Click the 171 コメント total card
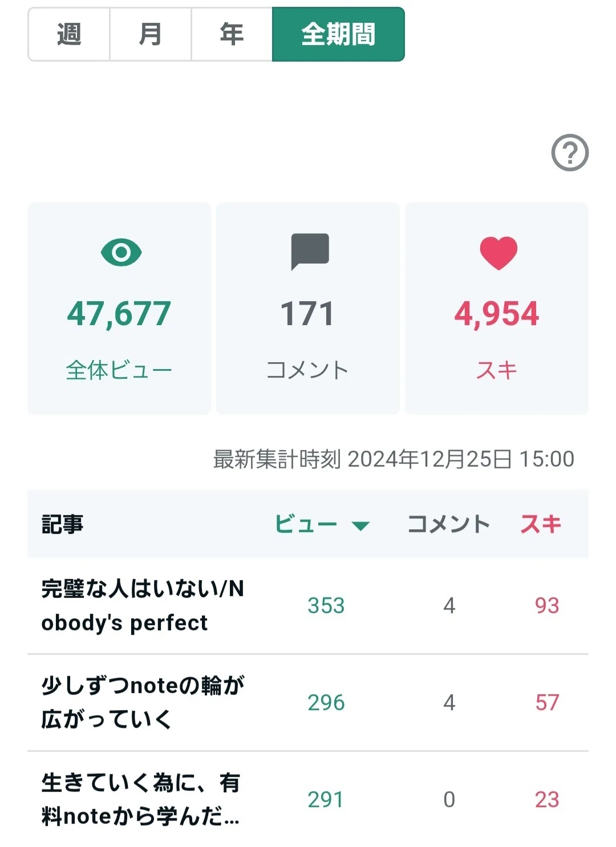Image resolution: width=616 pixels, height=847 pixels. (308, 309)
